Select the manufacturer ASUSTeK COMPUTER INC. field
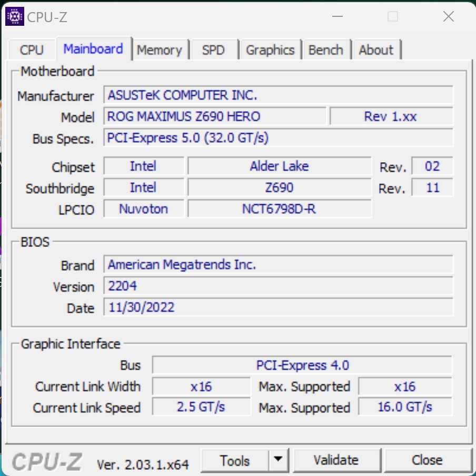The image size is (476, 476). point(279,95)
